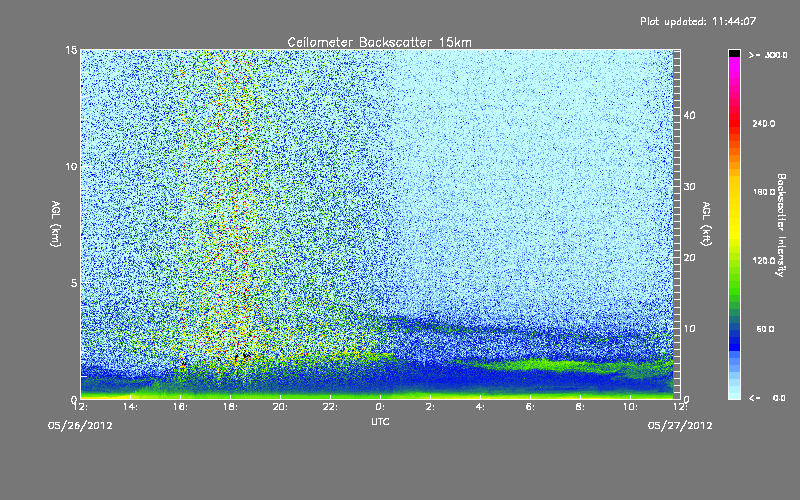Click the "UTC" time axis label
The height and width of the screenshot is (500, 800).
pyautogui.click(x=380, y=422)
